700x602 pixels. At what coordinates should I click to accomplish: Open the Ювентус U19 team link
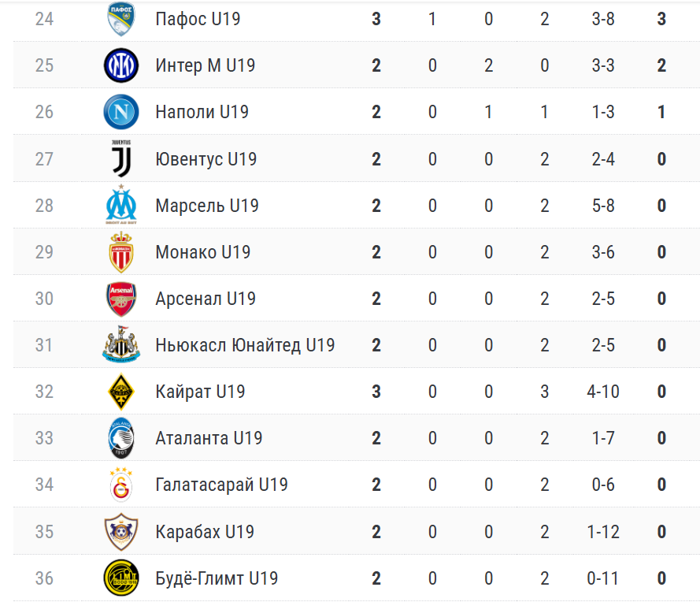(x=206, y=159)
